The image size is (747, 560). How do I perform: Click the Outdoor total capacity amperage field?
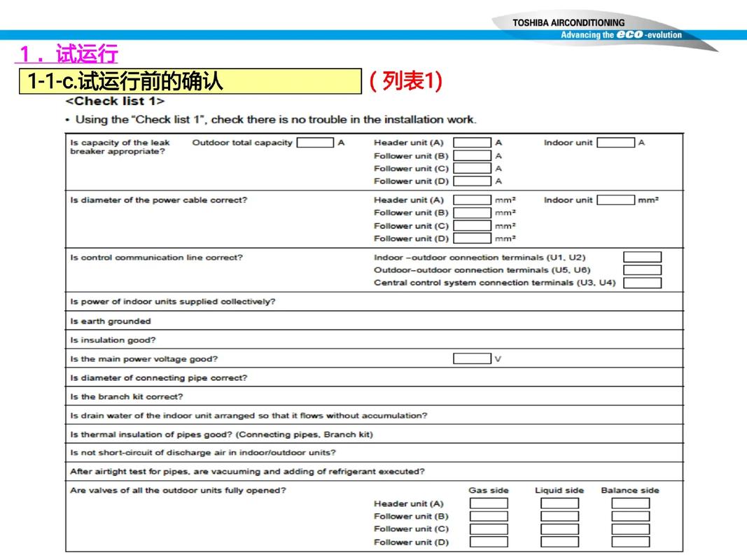tap(314, 143)
